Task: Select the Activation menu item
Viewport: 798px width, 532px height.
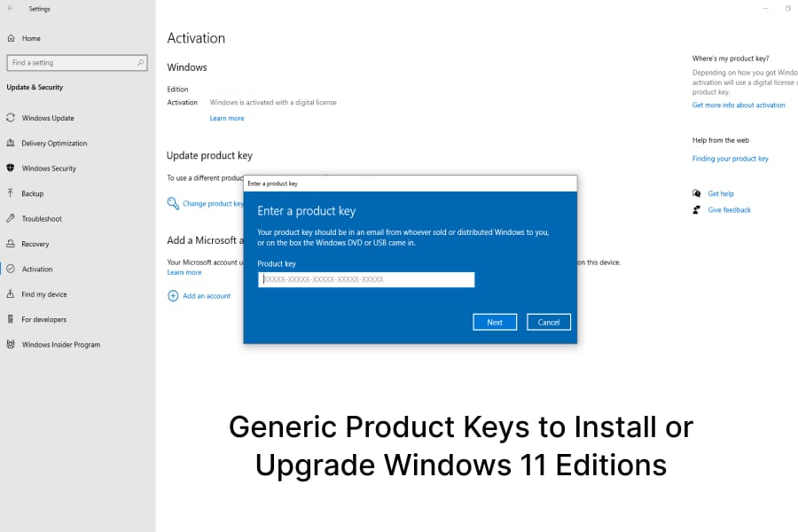Action: pos(36,270)
